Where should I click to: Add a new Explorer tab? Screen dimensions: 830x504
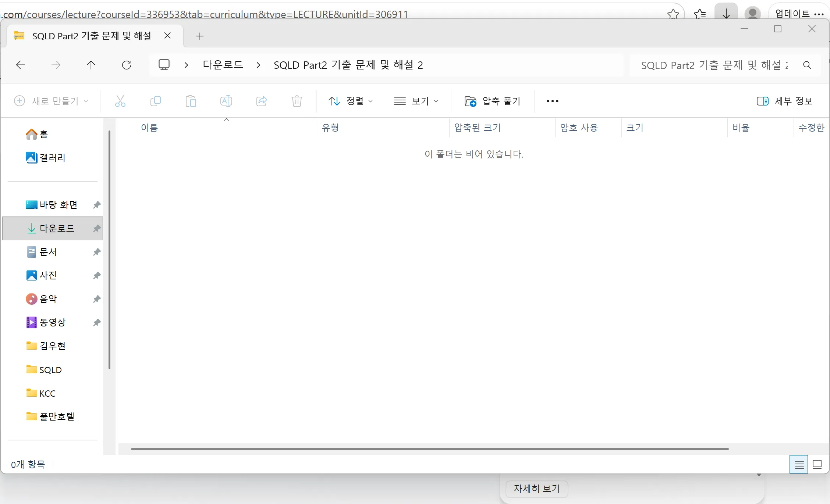(200, 36)
